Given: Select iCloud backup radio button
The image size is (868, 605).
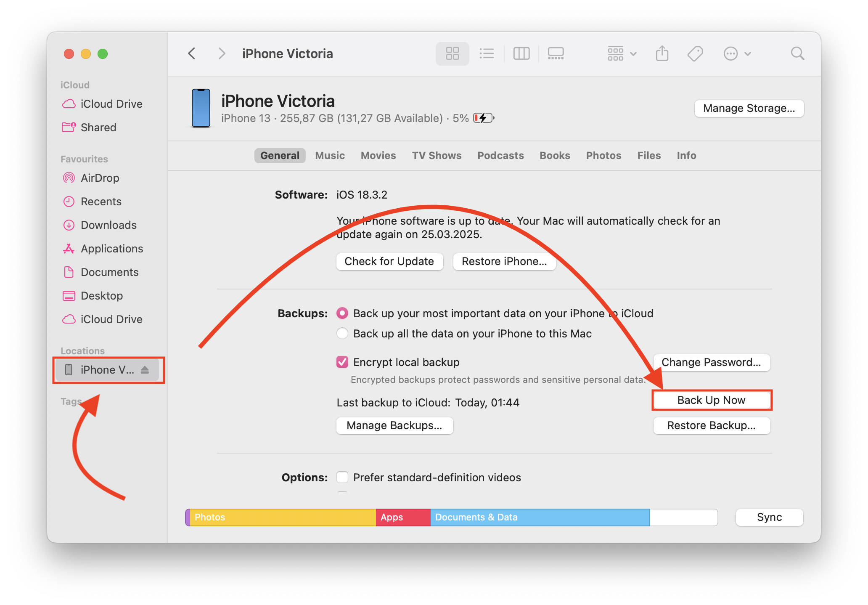Looking at the screenshot, I should click(x=342, y=313).
